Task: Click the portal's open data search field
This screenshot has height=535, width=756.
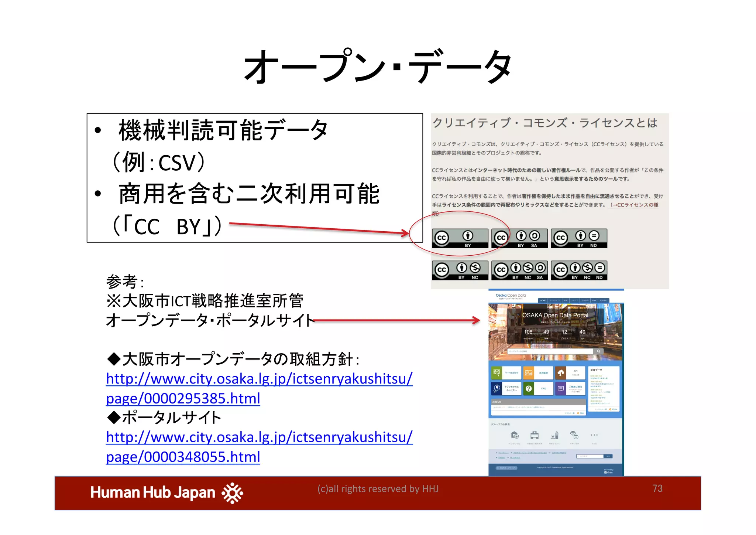Action: tap(550, 351)
